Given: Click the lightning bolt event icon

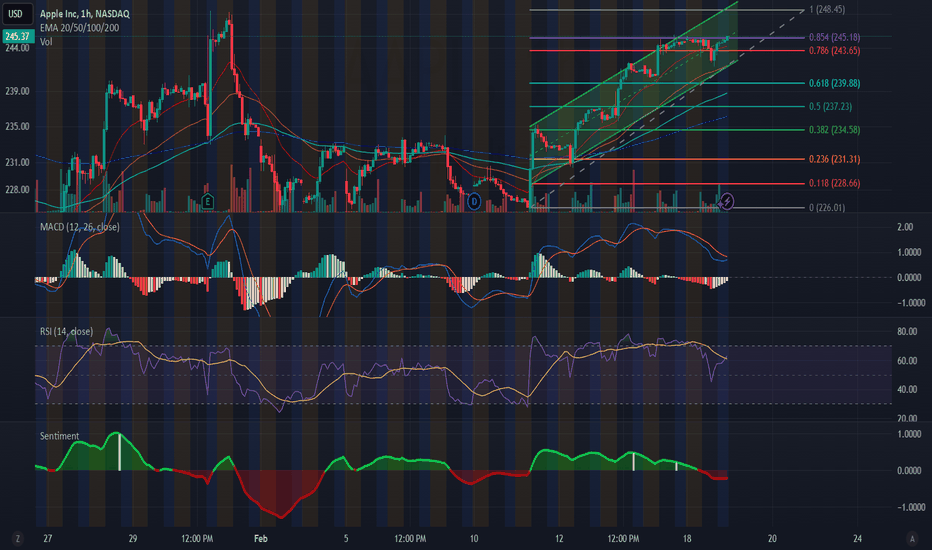Looking at the screenshot, I should click(726, 202).
